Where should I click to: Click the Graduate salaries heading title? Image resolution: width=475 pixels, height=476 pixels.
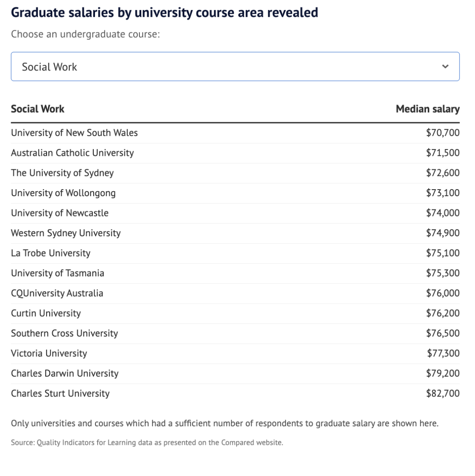[x=164, y=12]
